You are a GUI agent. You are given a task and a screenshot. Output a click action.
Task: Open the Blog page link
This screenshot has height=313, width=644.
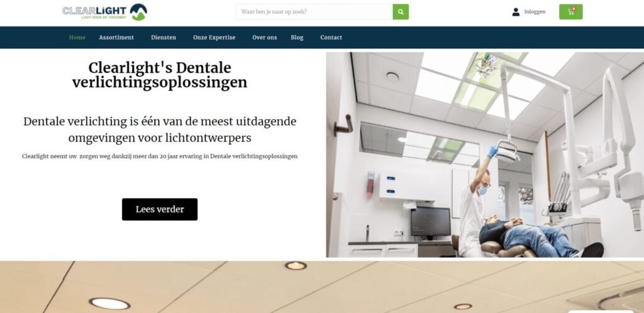297,37
